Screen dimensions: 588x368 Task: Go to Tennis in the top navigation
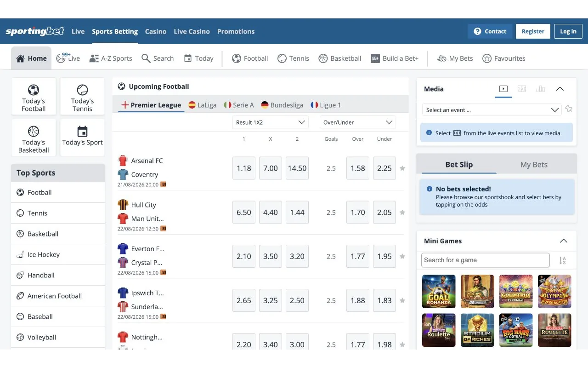tap(293, 58)
